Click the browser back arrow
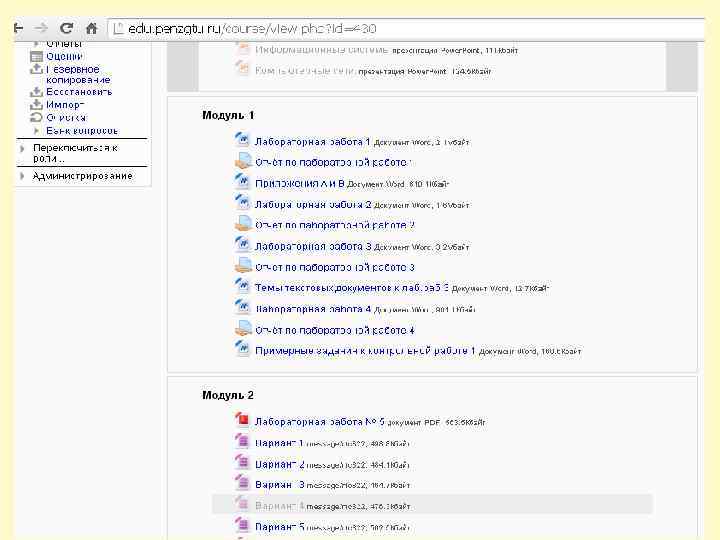Image resolution: width=720 pixels, height=540 pixels. pyautogui.click(x=18, y=28)
